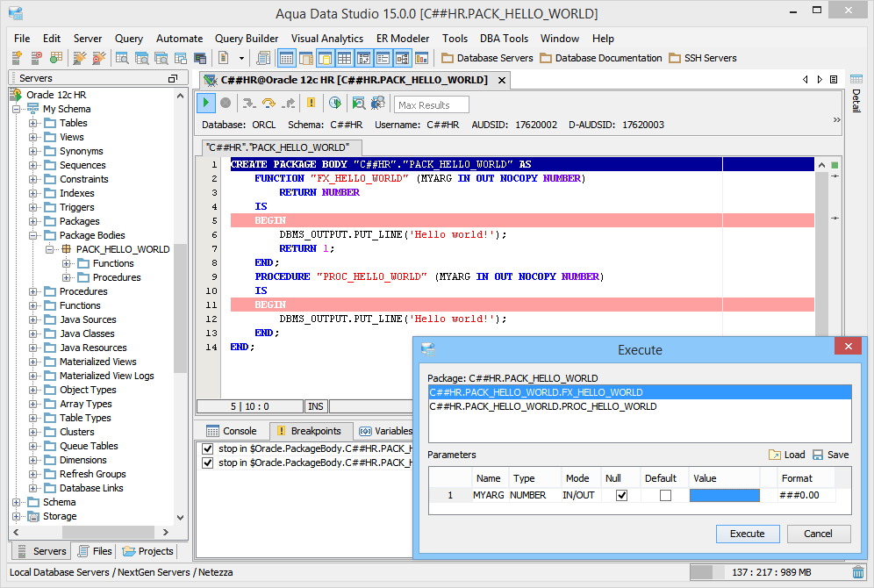874x588 pixels.
Task: Click the yellow exclamation toolbar icon
Action: pyautogui.click(x=311, y=104)
